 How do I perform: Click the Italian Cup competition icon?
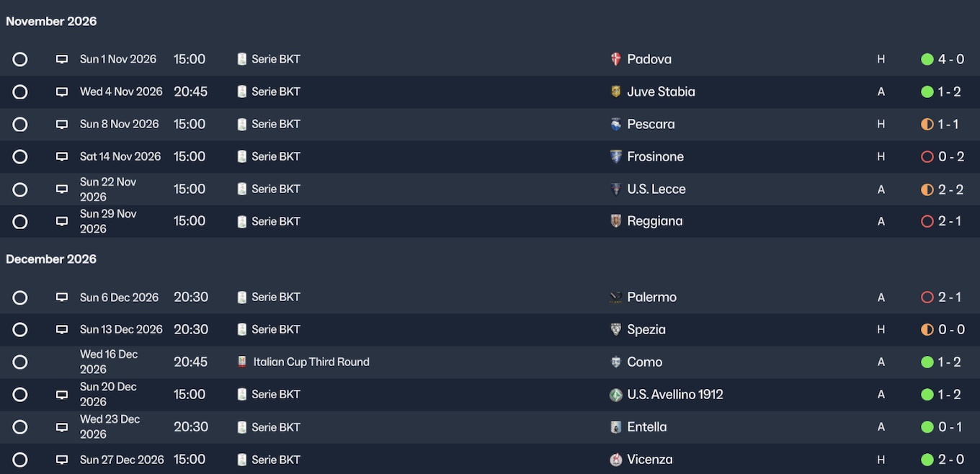coord(242,362)
